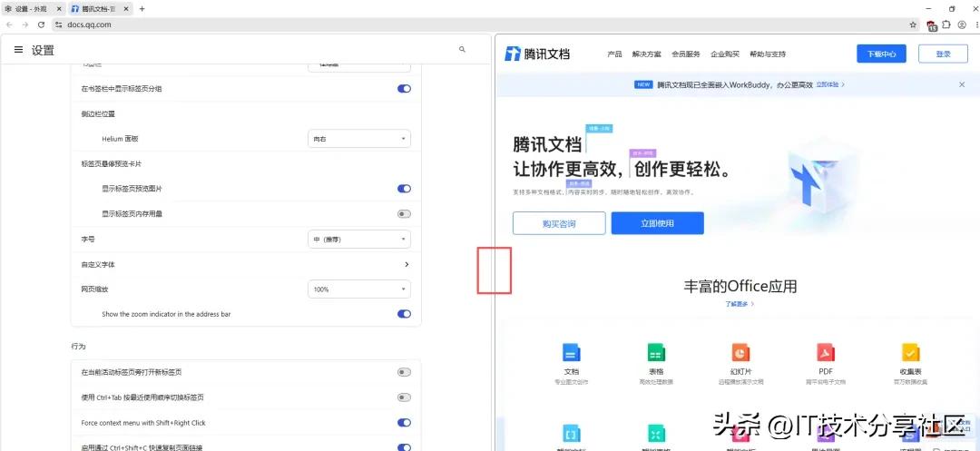This screenshot has height=451, width=980.
Task: Click the blue bracket icon in second row
Action: [x=572, y=433]
